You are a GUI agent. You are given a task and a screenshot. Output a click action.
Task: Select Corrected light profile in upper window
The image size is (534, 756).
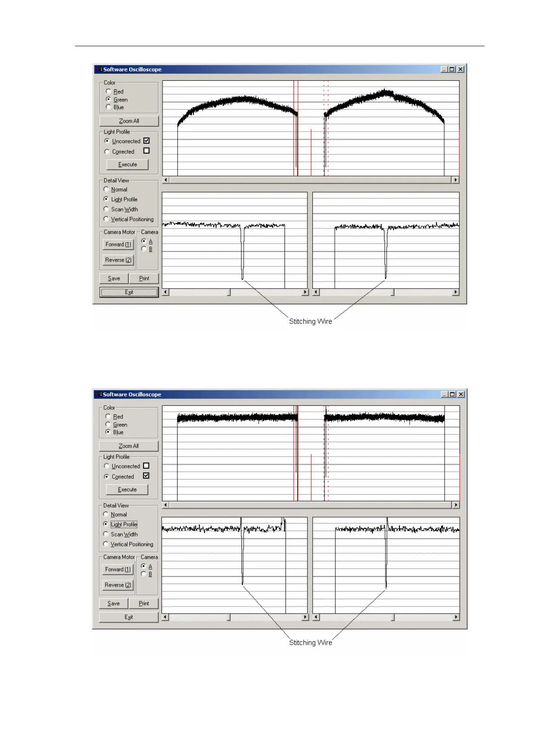(x=107, y=152)
